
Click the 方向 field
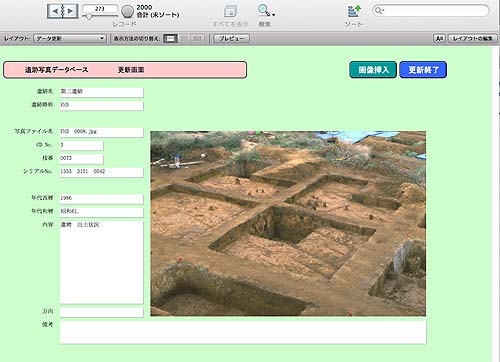(x=102, y=312)
